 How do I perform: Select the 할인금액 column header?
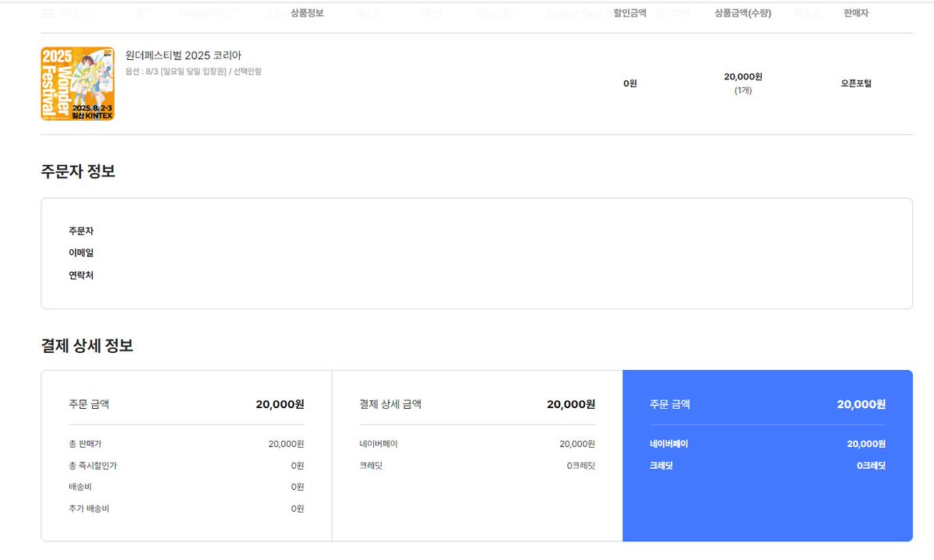(x=629, y=13)
